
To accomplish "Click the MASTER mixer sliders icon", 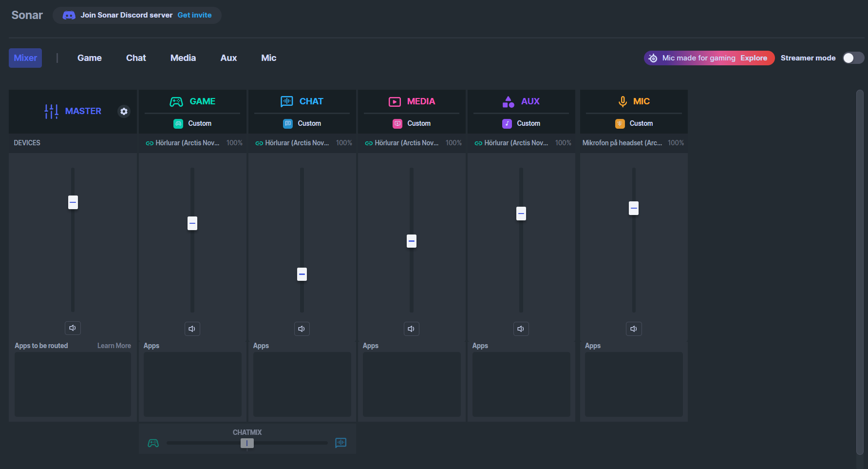I will [x=51, y=112].
